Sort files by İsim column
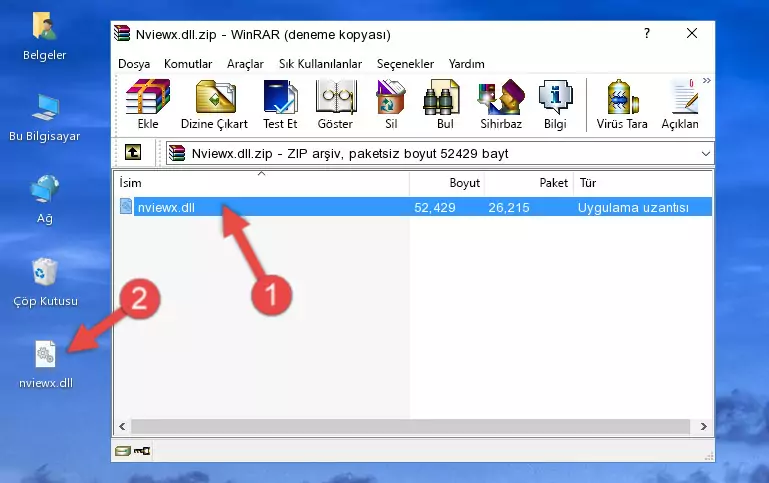This screenshot has height=483, width=769. click(262, 183)
